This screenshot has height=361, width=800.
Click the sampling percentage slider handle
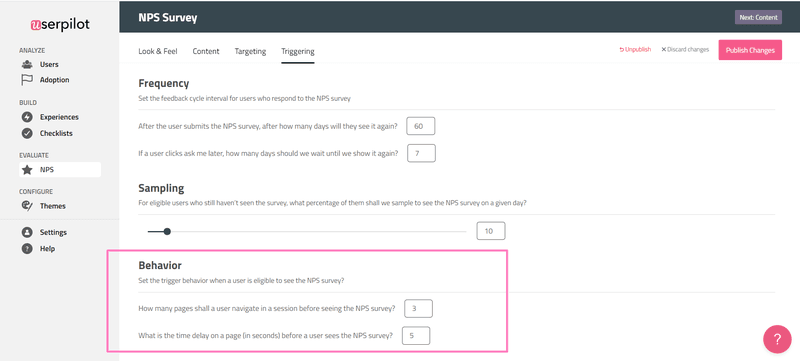(167, 231)
